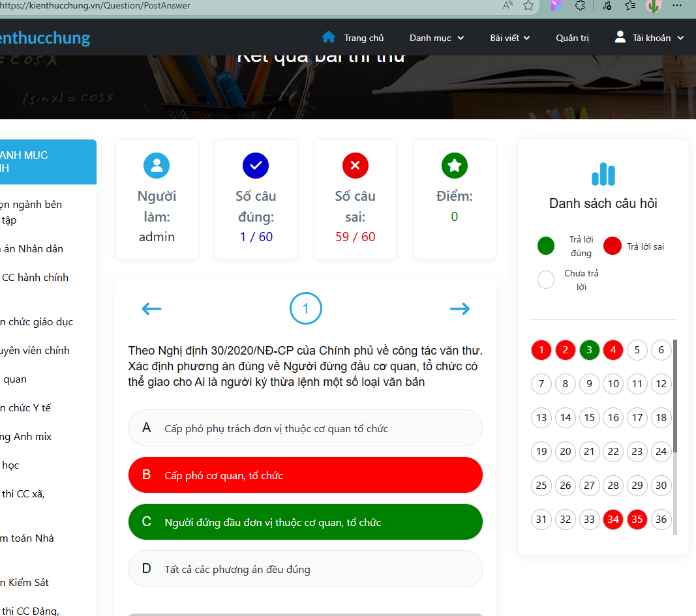Select answer A Cấp phó phụ trách đơn vị
Viewport: 696px width, 616px height.
pos(305,428)
